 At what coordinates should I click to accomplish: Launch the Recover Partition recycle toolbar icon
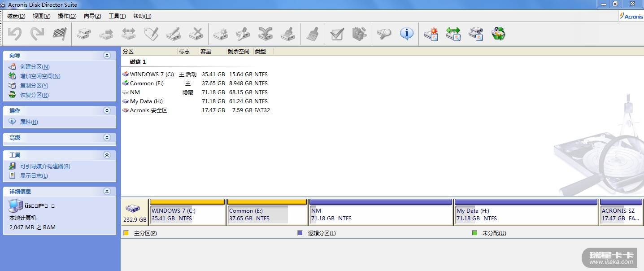point(498,34)
